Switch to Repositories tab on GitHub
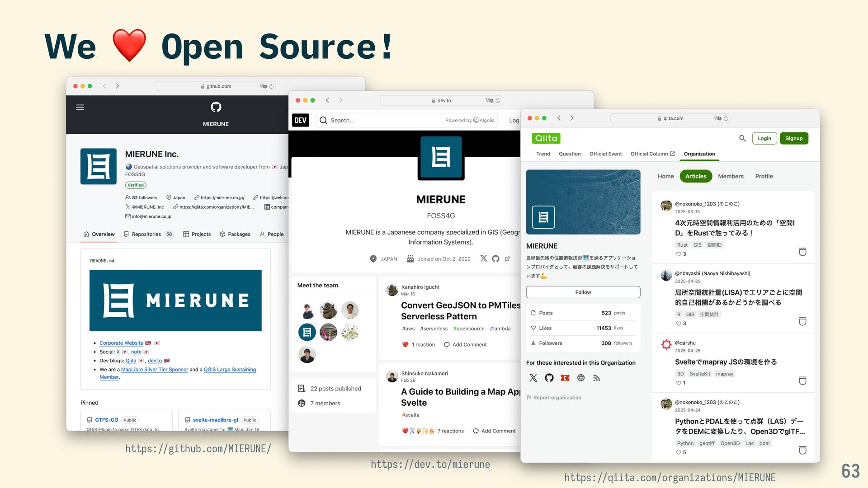This screenshot has height=488, width=868. click(146, 234)
